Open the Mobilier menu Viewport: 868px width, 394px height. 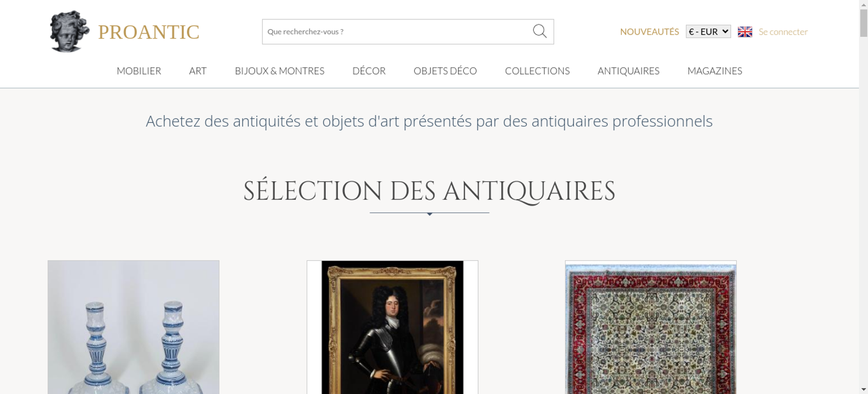(139, 71)
